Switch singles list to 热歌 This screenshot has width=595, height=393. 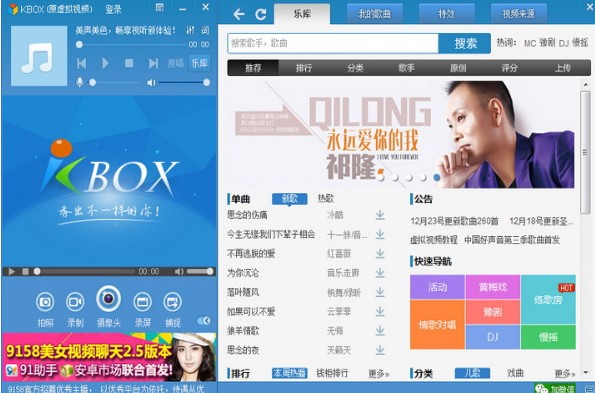click(x=326, y=198)
